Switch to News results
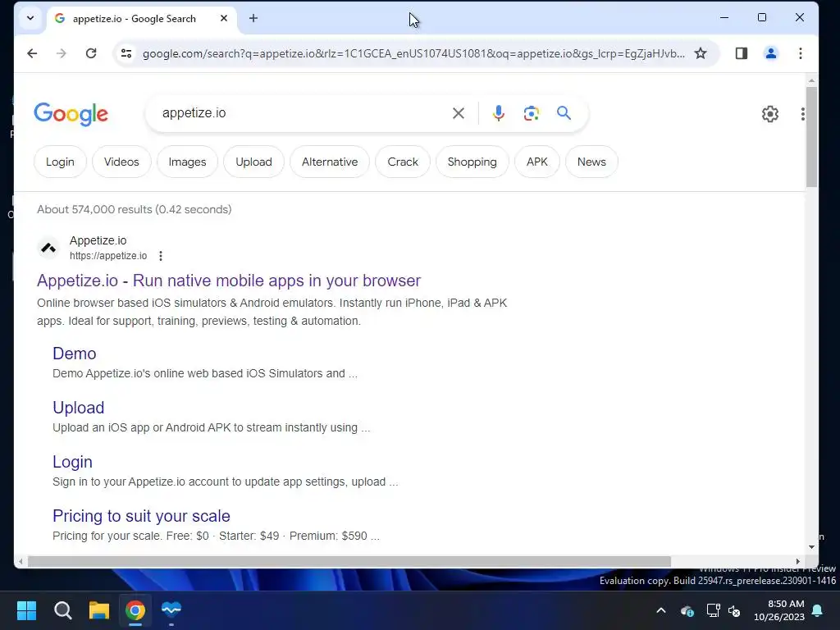This screenshot has width=840, height=630. [591, 162]
